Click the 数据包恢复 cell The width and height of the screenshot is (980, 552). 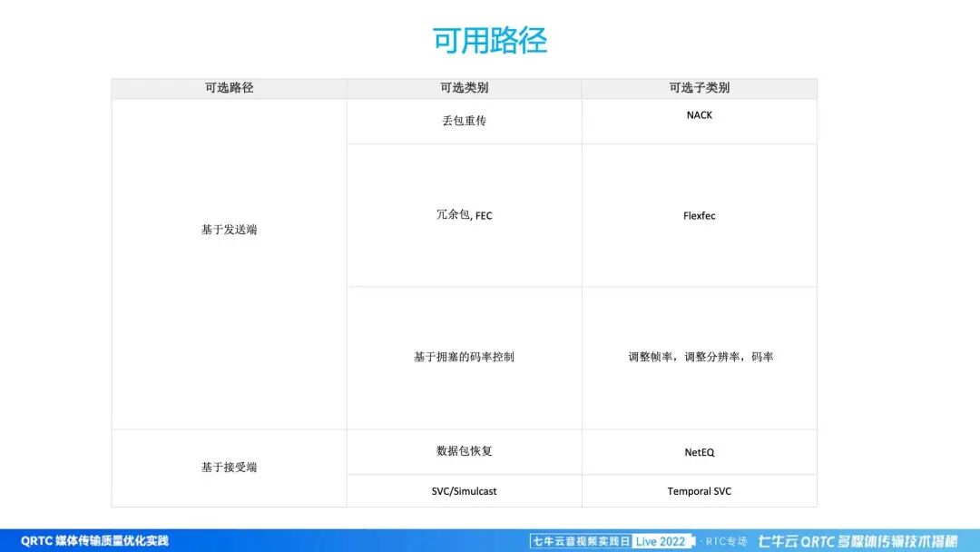(464, 450)
